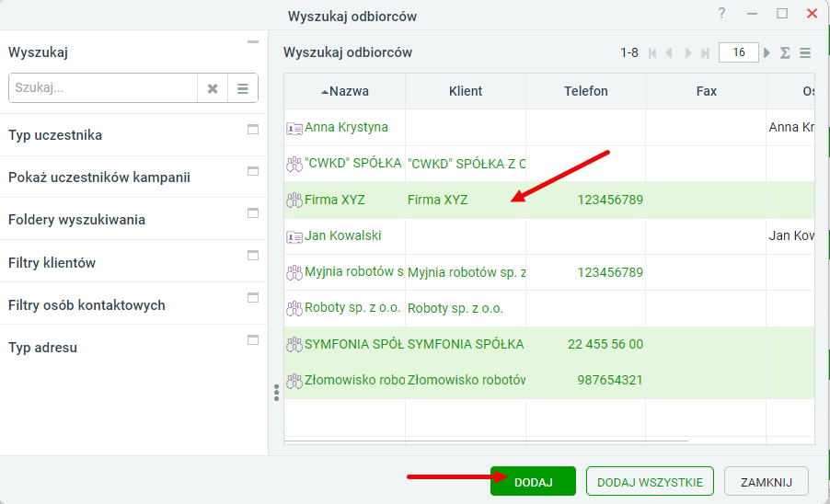The width and height of the screenshot is (830, 504).
Task: Open search options menu beside Szukaj field
Action: [242, 88]
